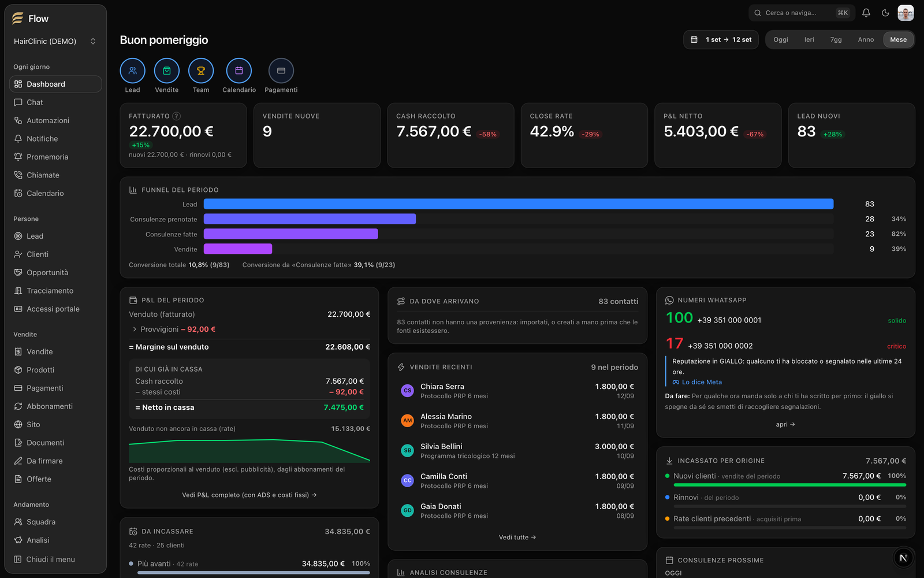Select the Mese period option
The width and height of the screenshot is (924, 578).
[898, 40]
